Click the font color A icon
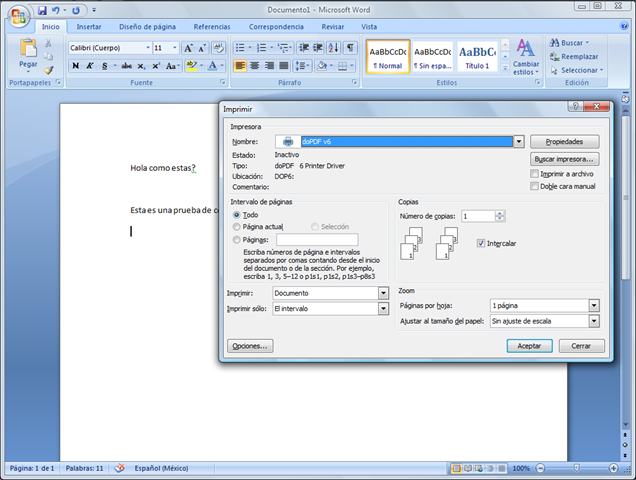This screenshot has width=636, height=480. pos(212,66)
